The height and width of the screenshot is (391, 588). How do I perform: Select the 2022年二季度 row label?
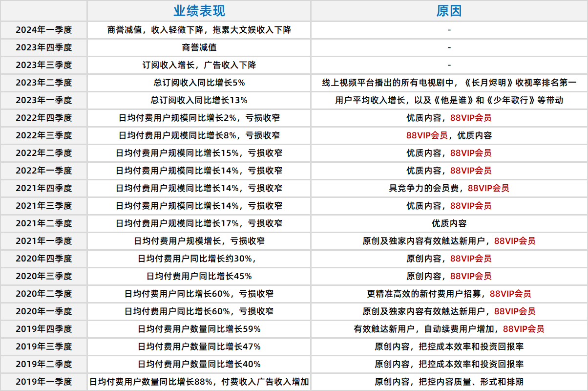pyautogui.click(x=44, y=153)
